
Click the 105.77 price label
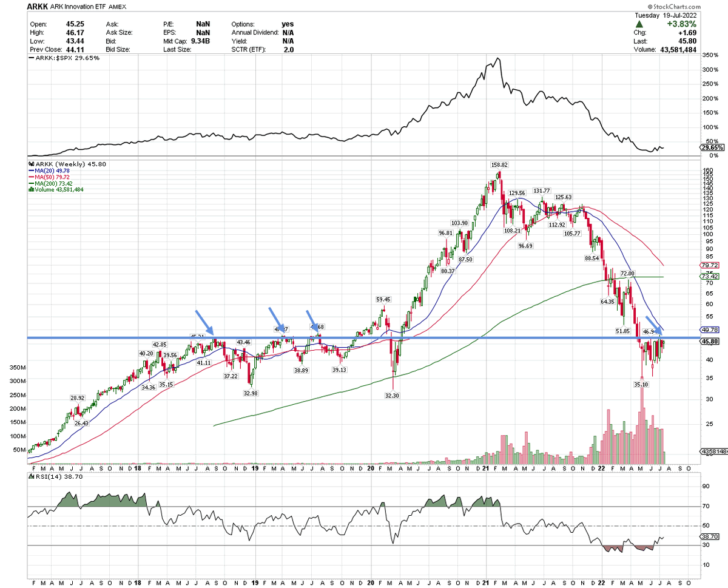pyautogui.click(x=571, y=234)
